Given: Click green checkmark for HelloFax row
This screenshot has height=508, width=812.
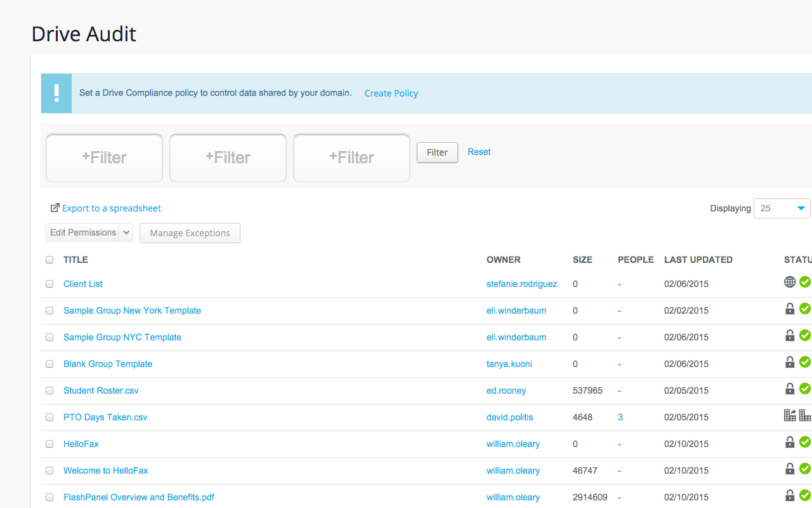Looking at the screenshot, I should tap(805, 442).
